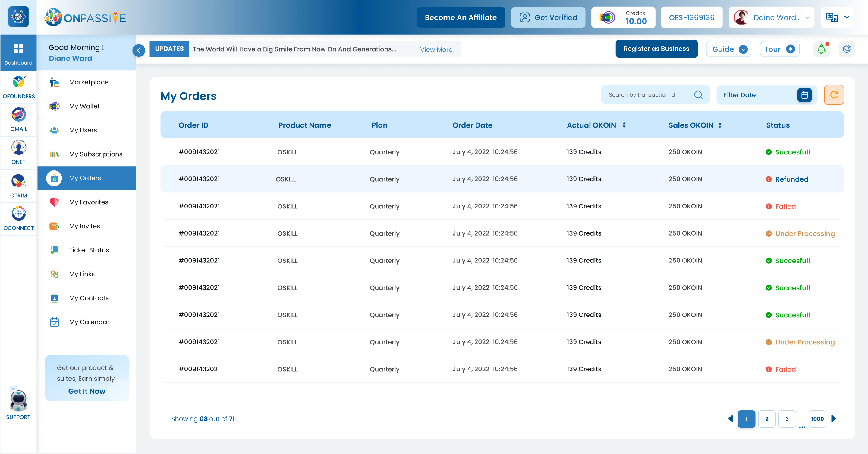868x454 pixels.
Task: Go to page 2
Action: (766, 419)
